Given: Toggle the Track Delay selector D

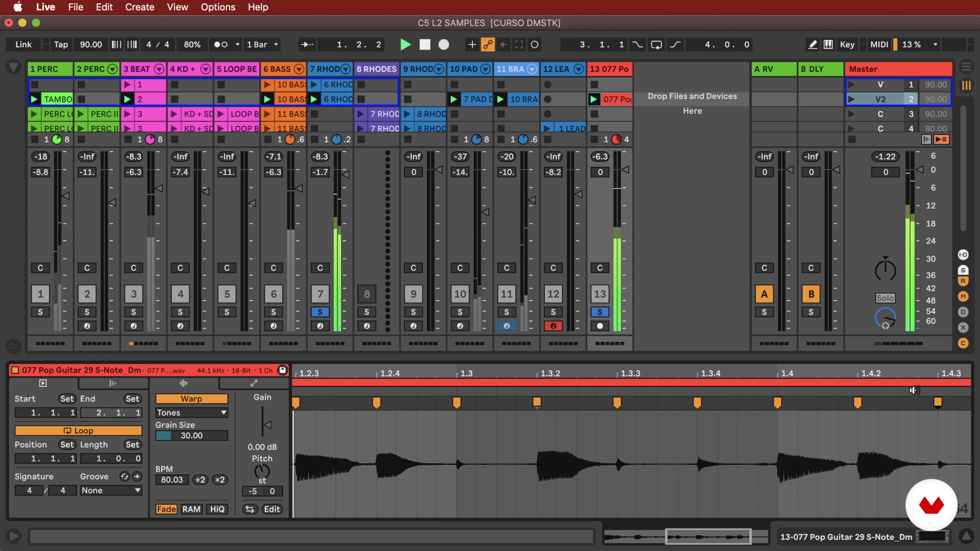Looking at the screenshot, I should 963,312.
